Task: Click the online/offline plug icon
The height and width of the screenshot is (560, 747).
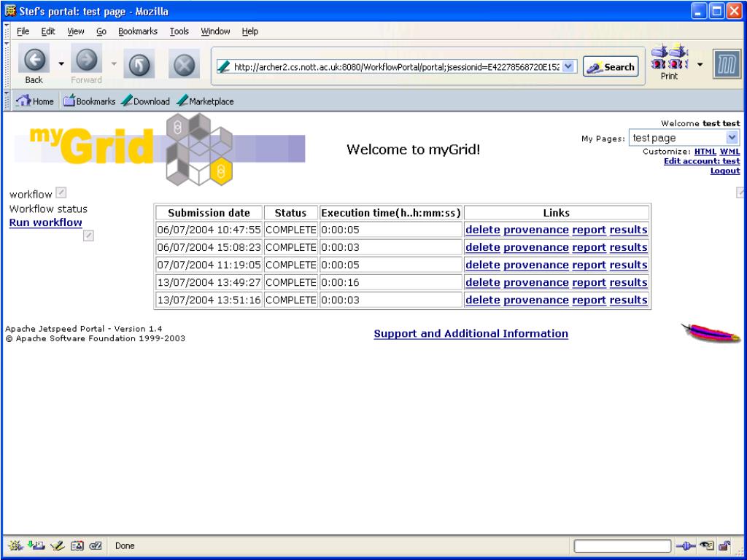Action: pyautogui.click(x=686, y=546)
